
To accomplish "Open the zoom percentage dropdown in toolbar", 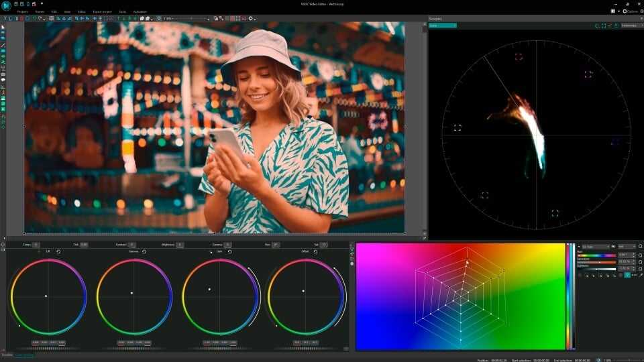I will coord(169,18).
